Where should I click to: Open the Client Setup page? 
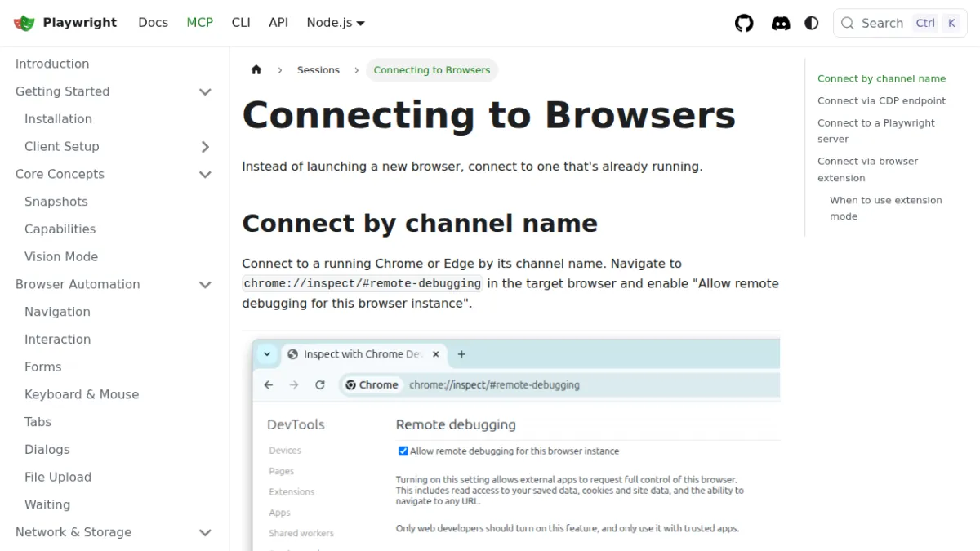62,146
